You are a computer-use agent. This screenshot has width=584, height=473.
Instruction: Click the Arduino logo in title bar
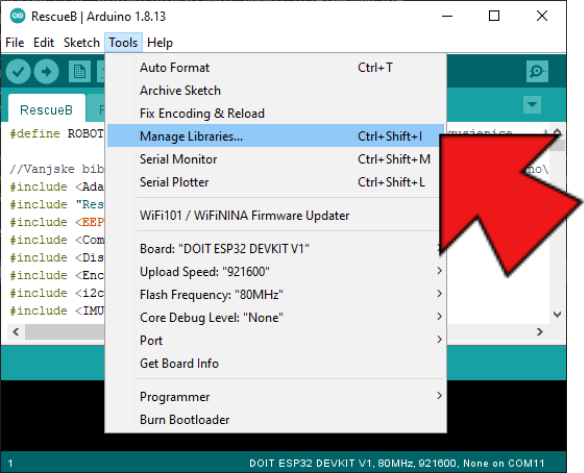(18, 16)
